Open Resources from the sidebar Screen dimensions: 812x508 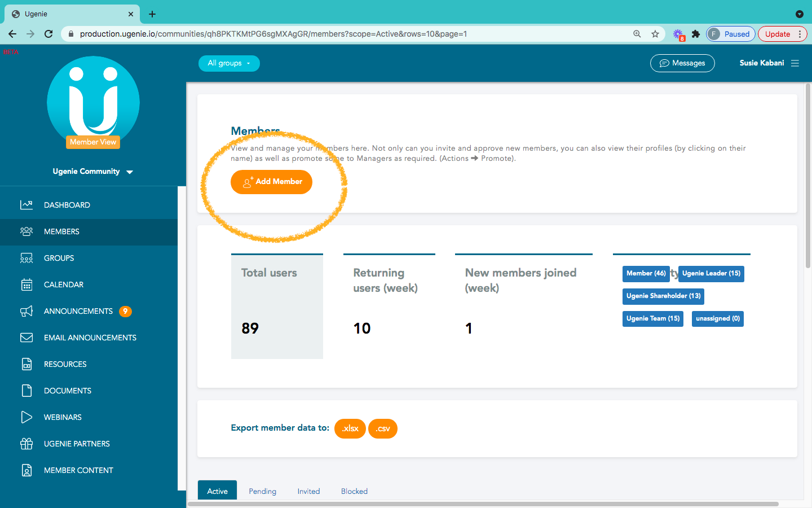(65, 364)
